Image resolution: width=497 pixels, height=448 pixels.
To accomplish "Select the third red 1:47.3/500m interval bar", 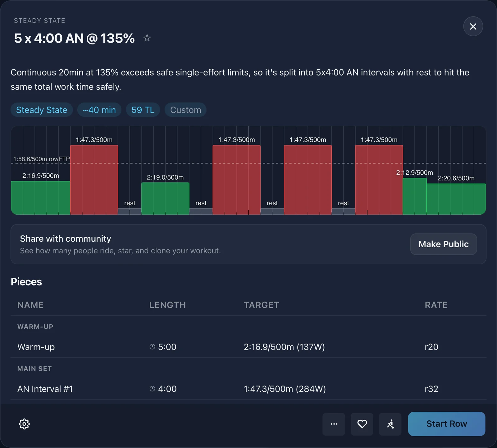I will 308,180.
